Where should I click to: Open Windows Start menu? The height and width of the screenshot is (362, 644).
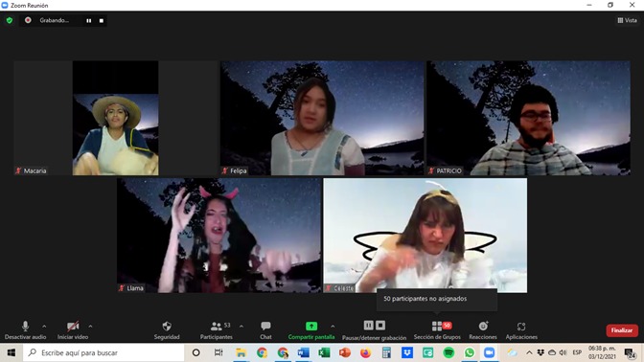point(11,352)
